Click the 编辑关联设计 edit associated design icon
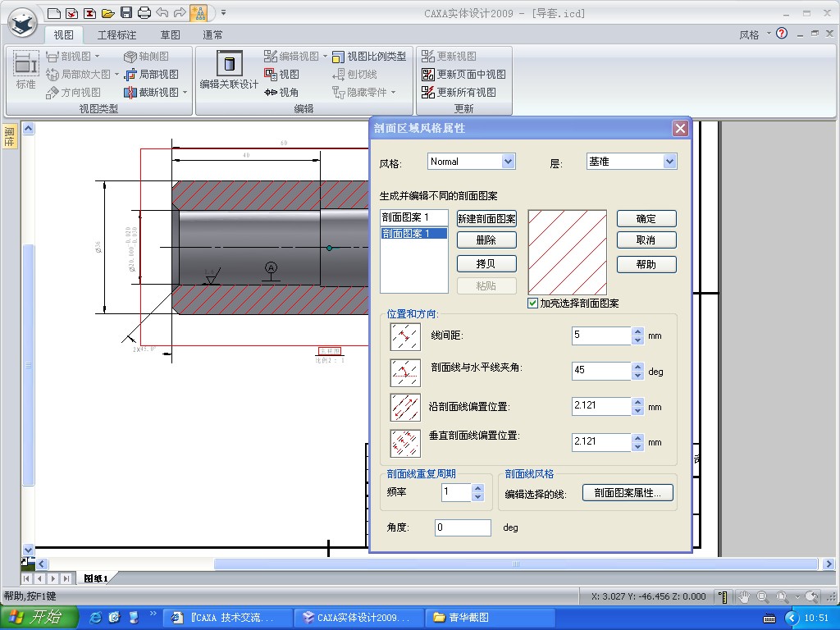 230,71
